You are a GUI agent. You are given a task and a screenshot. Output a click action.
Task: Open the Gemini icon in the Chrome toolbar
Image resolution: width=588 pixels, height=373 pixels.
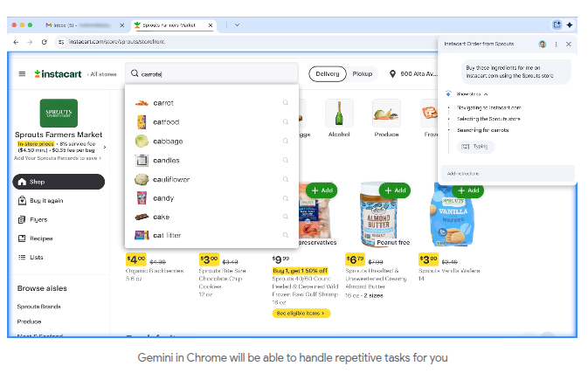pyautogui.click(x=570, y=24)
